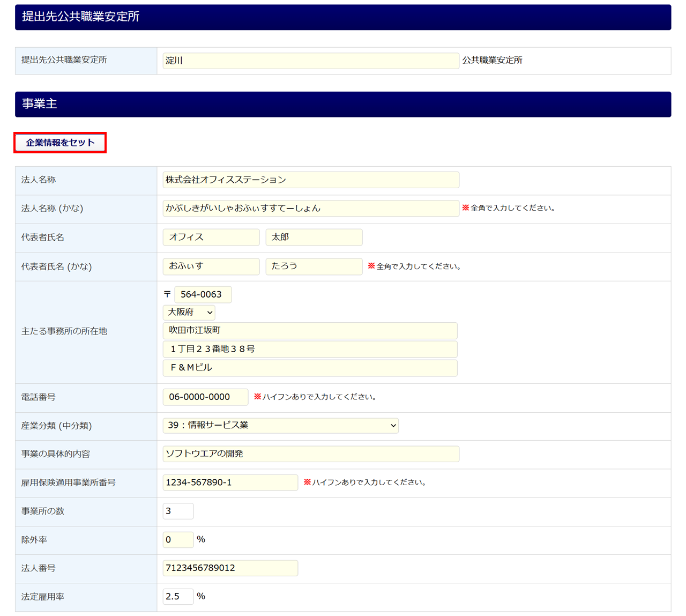
Task: Click the 電話番号 input field
Action: tap(205, 397)
